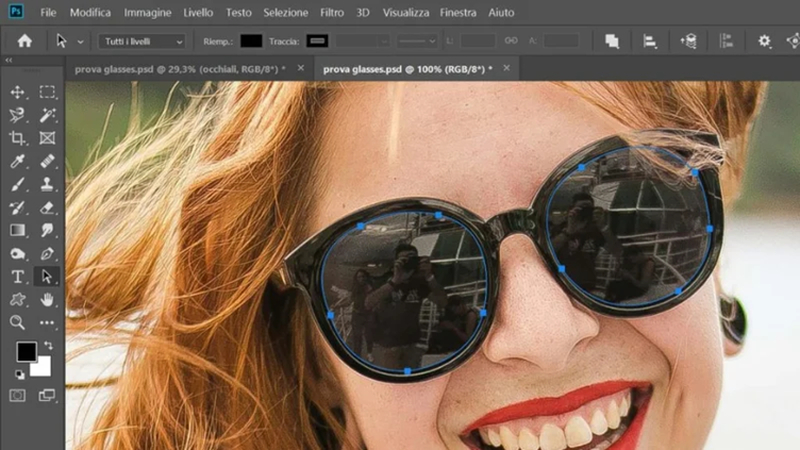Change the screen mode

(47, 395)
